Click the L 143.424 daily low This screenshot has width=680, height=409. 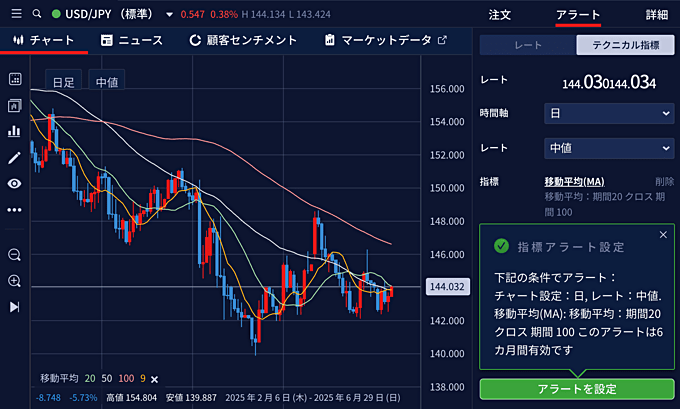click(310, 15)
